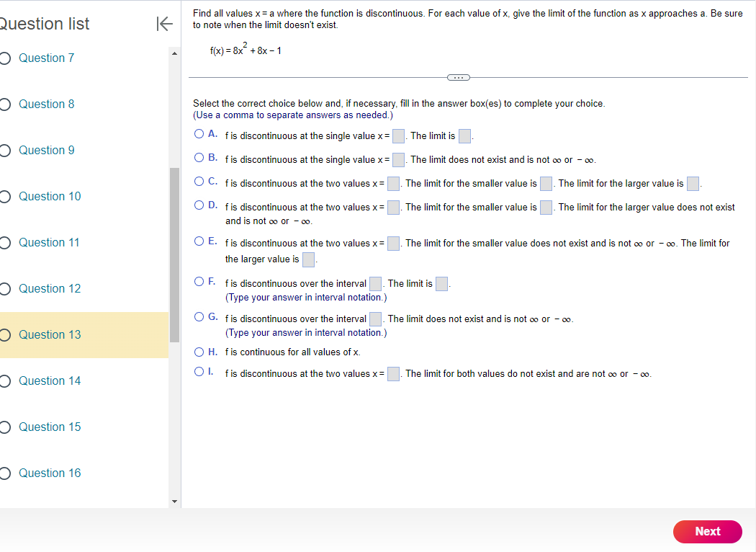Viewport: 756px width, 552px height.
Task: Click choice F's limit box
Action: (441, 284)
